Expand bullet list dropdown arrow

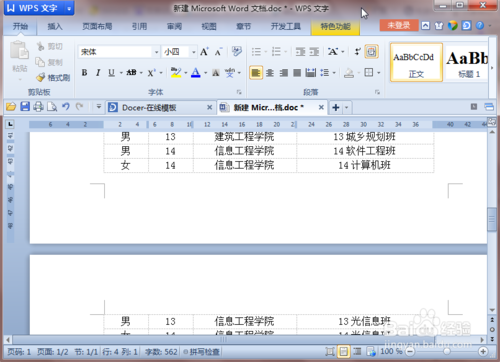coord(266,52)
